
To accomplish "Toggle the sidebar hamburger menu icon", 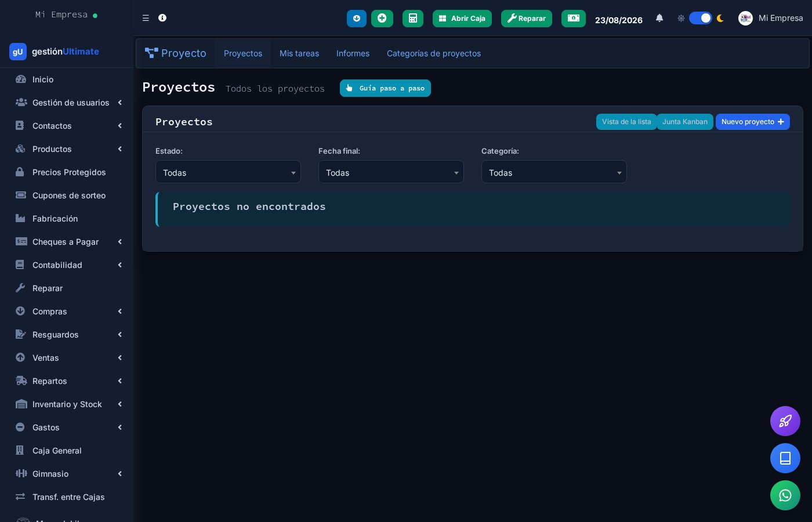I will 146,18.
